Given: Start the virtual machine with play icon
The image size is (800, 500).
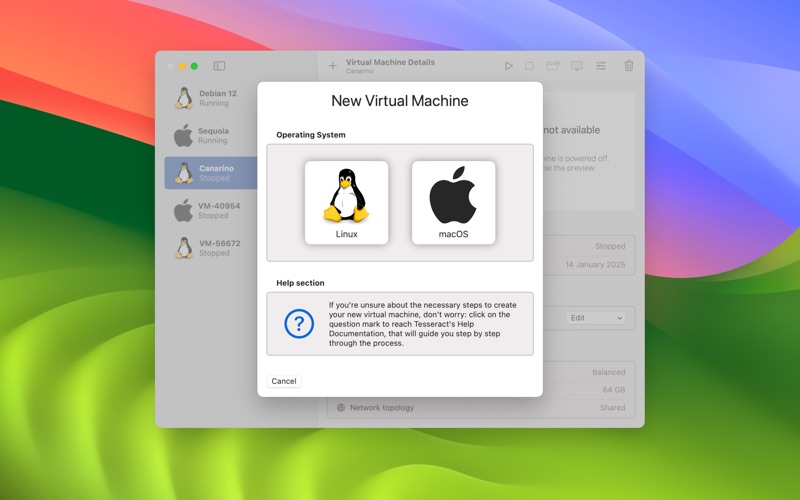Looking at the screenshot, I should tap(508, 66).
